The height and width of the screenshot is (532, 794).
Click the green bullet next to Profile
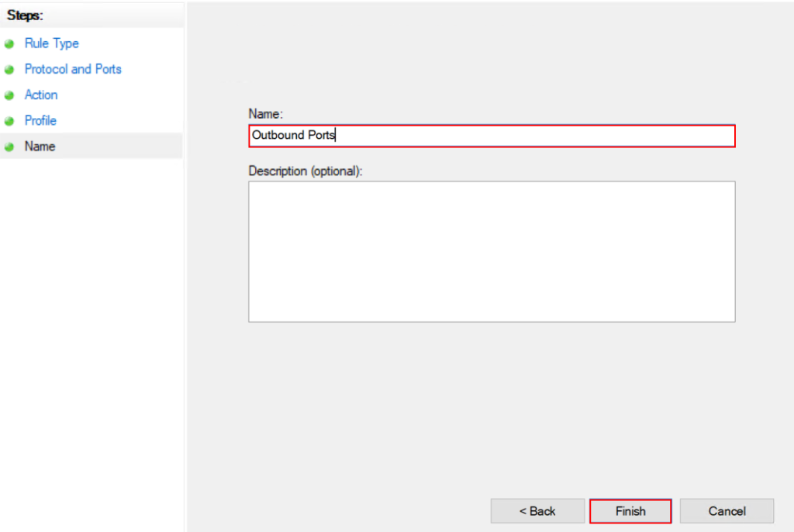pos(9,122)
